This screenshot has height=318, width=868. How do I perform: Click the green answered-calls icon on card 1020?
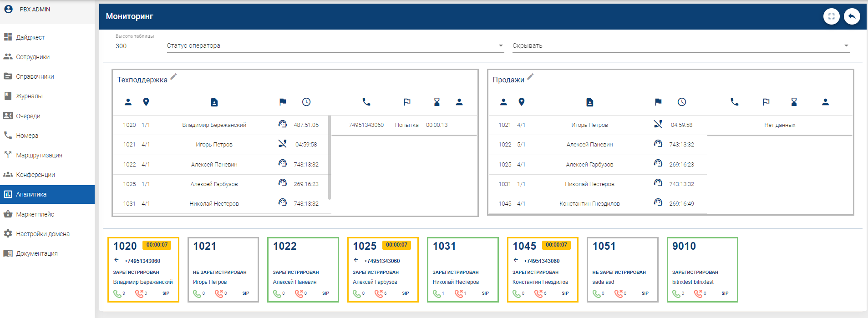coord(117,294)
